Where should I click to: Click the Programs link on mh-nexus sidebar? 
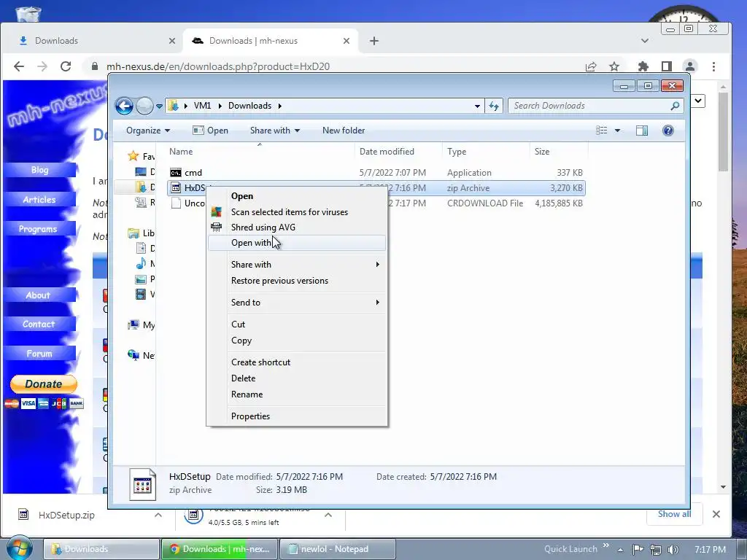pos(39,229)
